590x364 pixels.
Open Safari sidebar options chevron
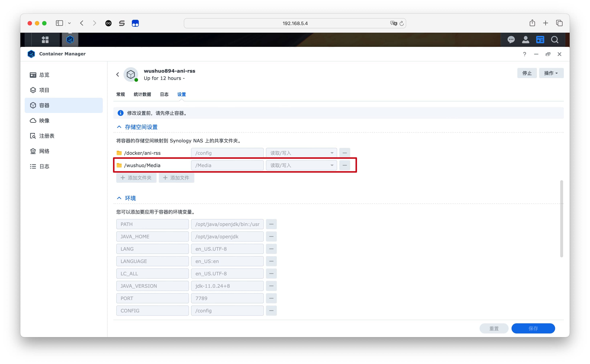pos(69,23)
